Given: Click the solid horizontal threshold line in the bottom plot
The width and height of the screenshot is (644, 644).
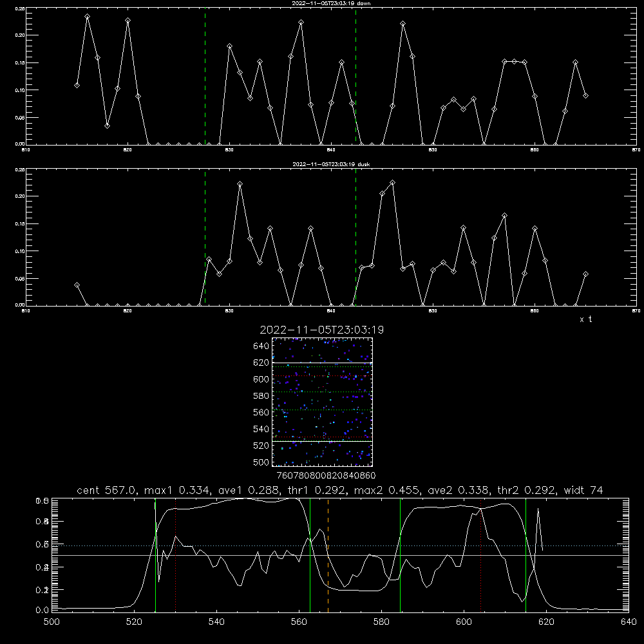Looking at the screenshot, I should click(x=340, y=555).
